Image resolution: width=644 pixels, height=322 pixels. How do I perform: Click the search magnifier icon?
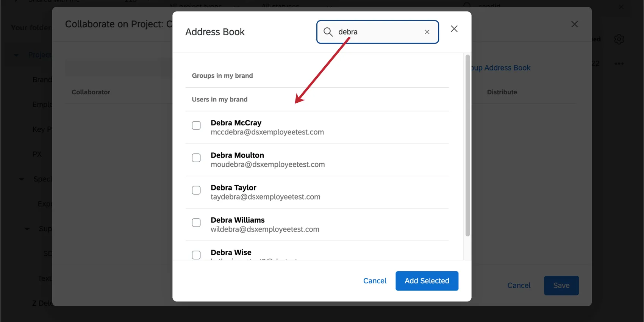328,32
